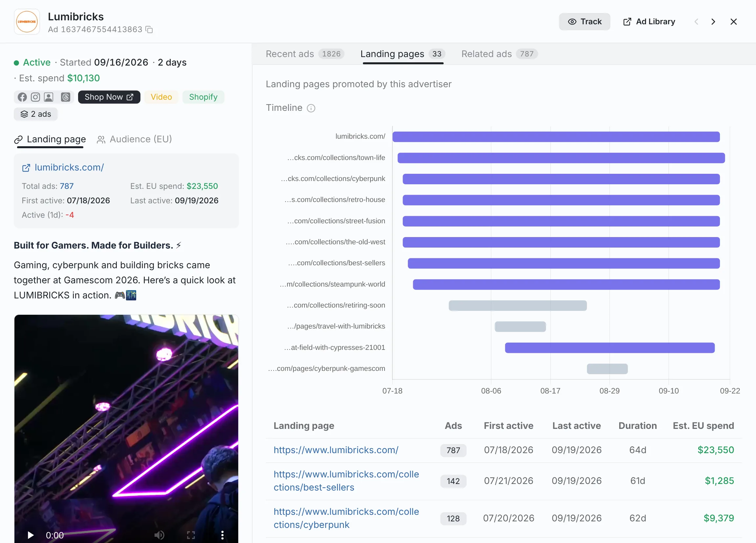This screenshot has height=543, width=756.
Task: Click the Active status indicator
Action: point(32,63)
